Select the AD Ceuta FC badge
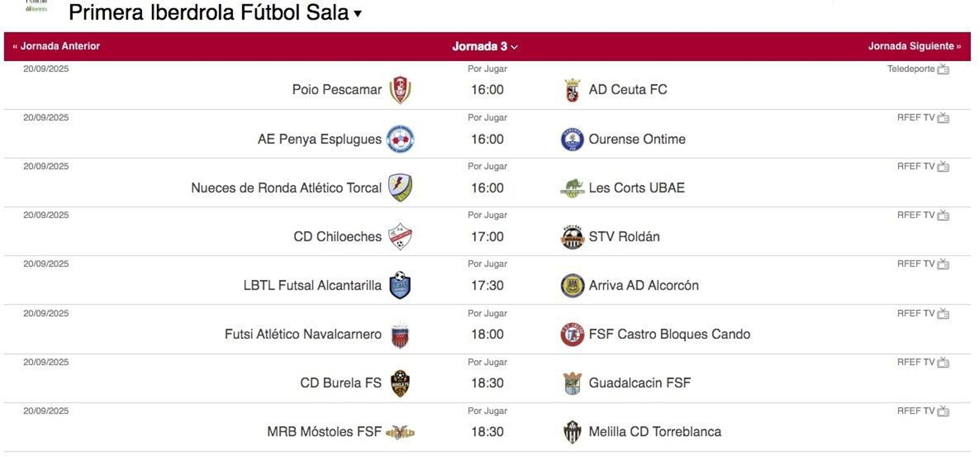The height and width of the screenshot is (457, 980). tap(573, 89)
